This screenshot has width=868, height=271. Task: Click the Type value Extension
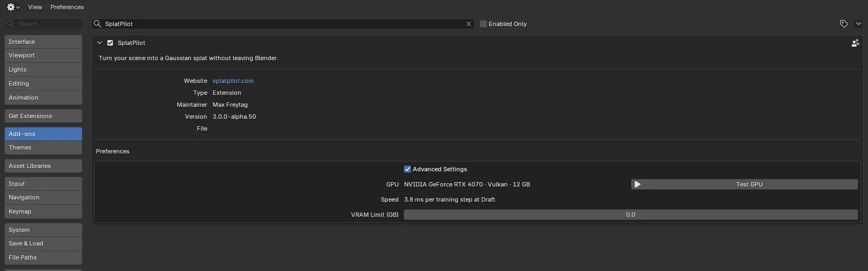(227, 93)
